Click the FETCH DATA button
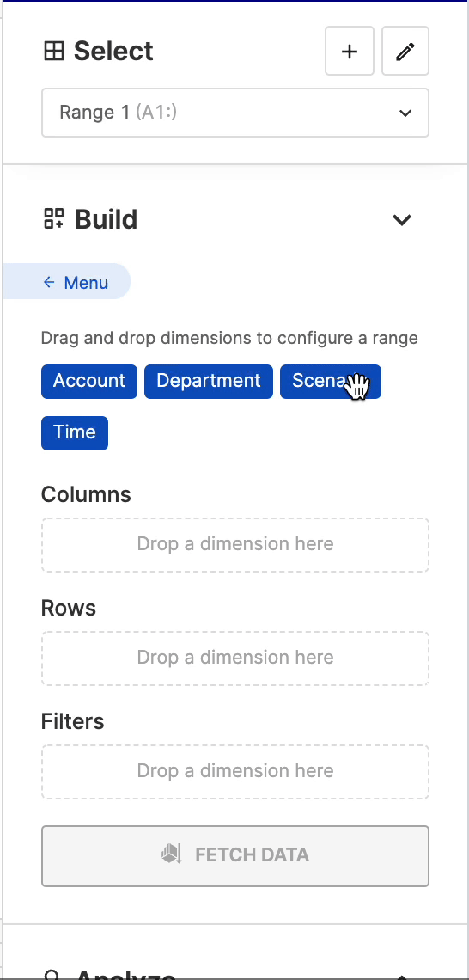 (x=234, y=855)
